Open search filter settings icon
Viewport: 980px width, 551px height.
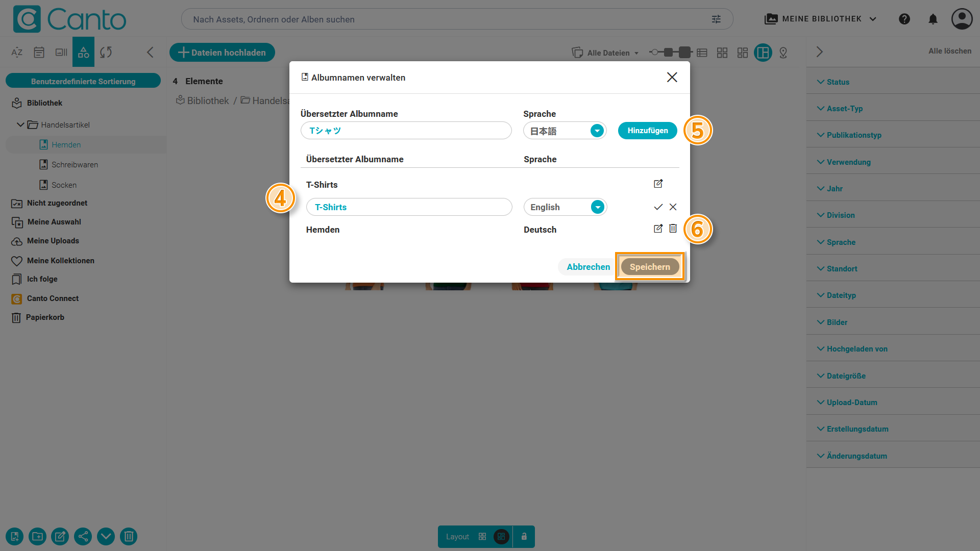click(716, 19)
